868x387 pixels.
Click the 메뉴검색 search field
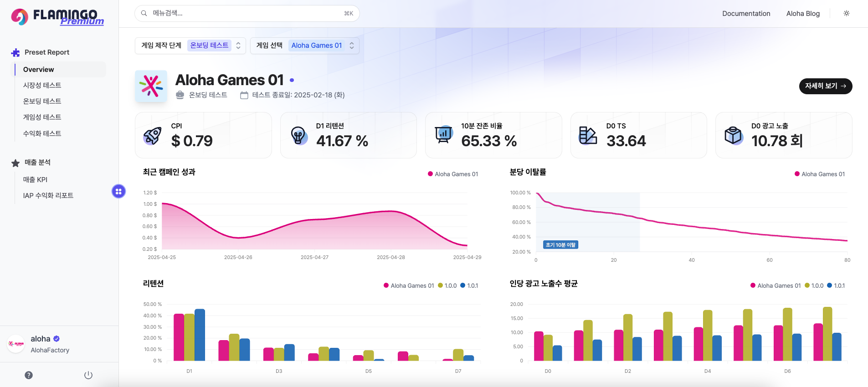coord(247,14)
